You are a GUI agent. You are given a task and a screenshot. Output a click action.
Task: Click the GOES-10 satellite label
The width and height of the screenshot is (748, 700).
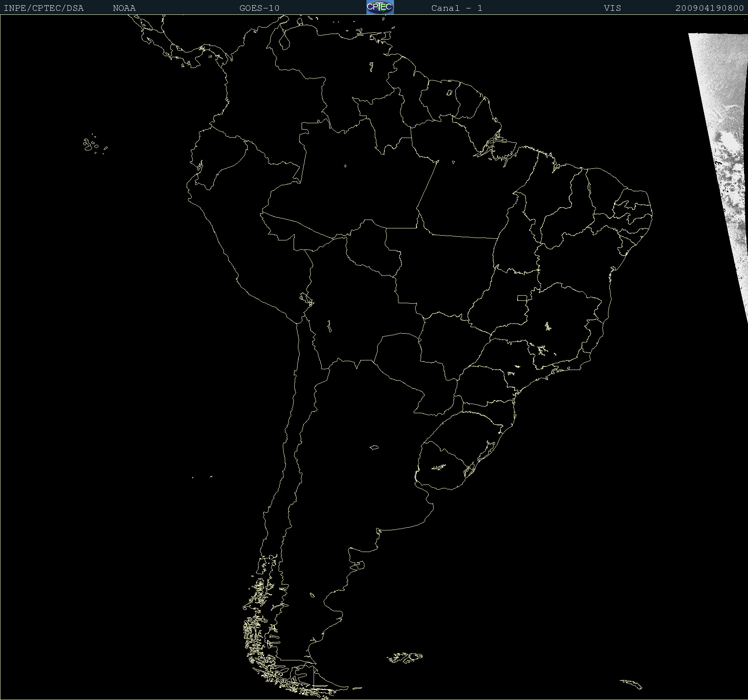pyautogui.click(x=259, y=8)
